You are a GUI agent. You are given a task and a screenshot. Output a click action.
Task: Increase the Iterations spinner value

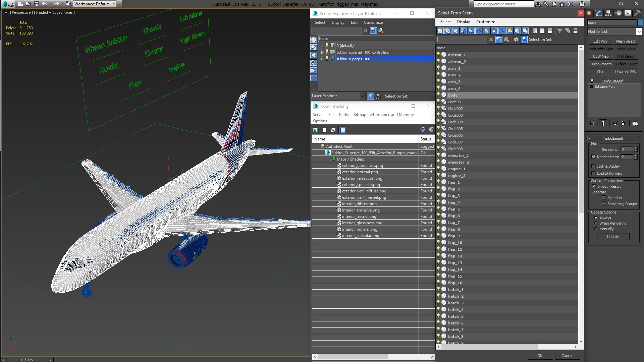(x=635, y=148)
